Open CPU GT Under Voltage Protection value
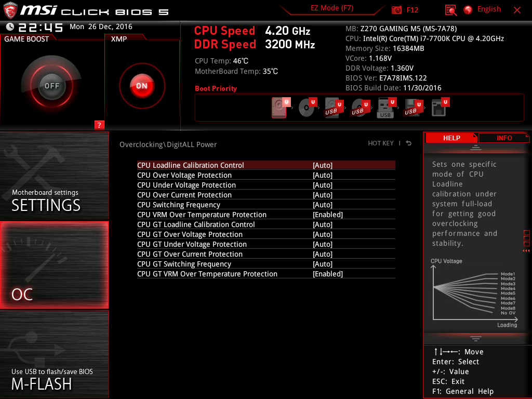 [322, 244]
